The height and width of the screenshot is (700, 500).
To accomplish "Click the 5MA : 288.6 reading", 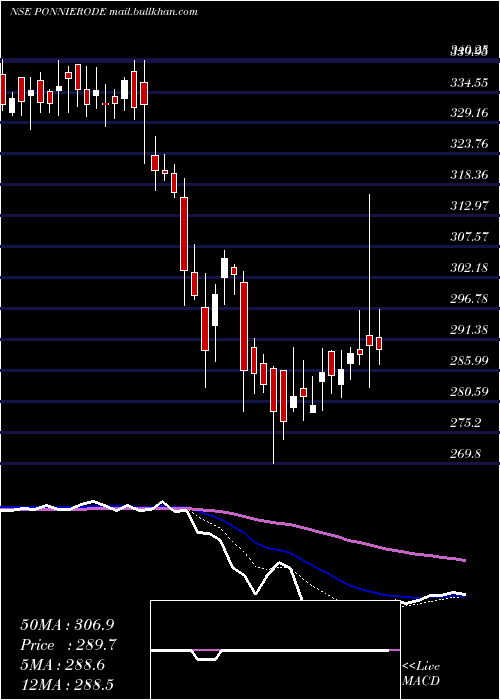I will point(62,665).
